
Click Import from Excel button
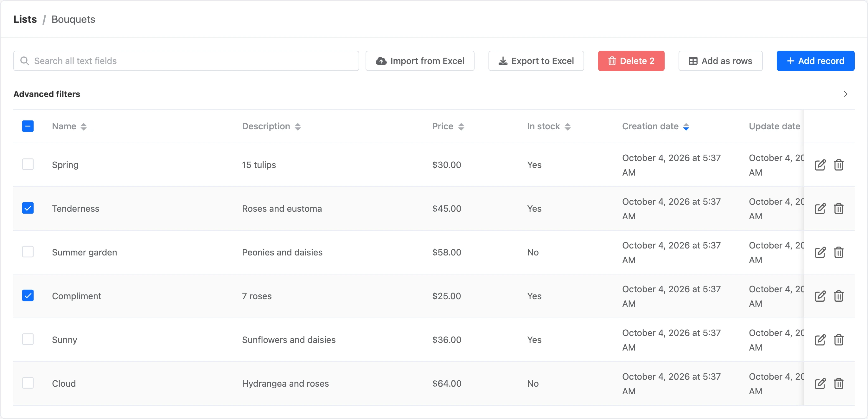pos(420,61)
